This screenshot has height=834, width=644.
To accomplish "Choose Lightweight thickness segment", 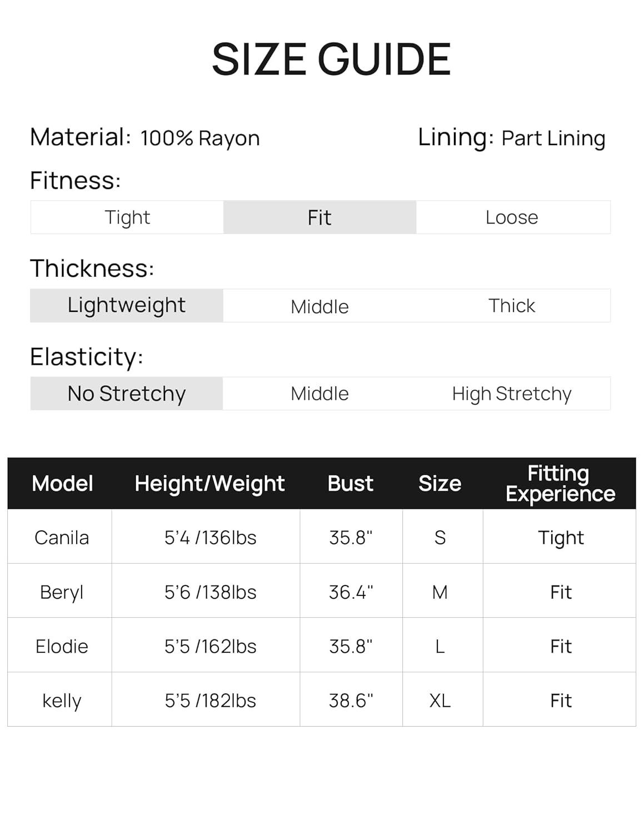I will pos(127,305).
